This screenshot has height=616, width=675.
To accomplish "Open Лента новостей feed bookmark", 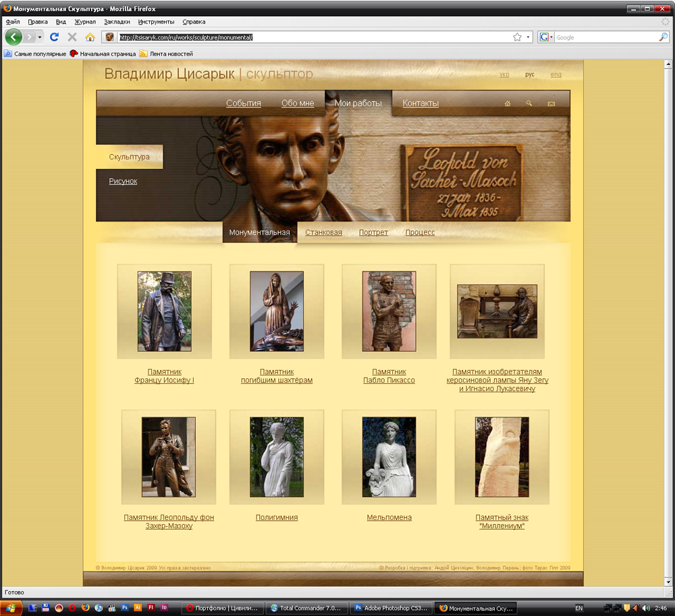I will pyautogui.click(x=166, y=54).
